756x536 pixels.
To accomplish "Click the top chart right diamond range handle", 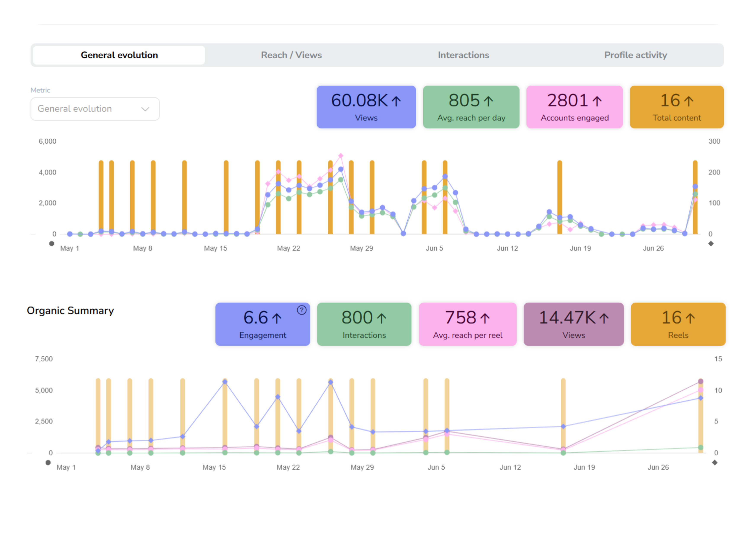I will pos(711,244).
